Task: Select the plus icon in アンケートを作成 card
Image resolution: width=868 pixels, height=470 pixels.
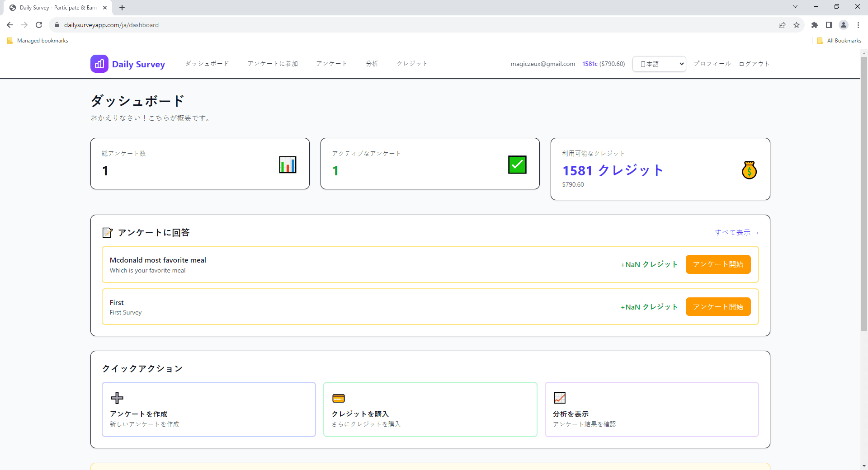Action: point(117,398)
